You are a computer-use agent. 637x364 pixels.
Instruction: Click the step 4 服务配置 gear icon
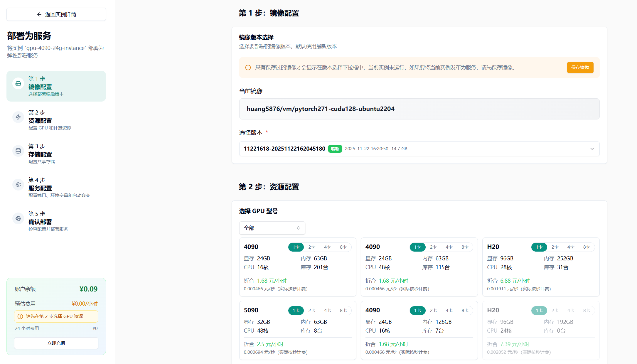pyautogui.click(x=18, y=185)
